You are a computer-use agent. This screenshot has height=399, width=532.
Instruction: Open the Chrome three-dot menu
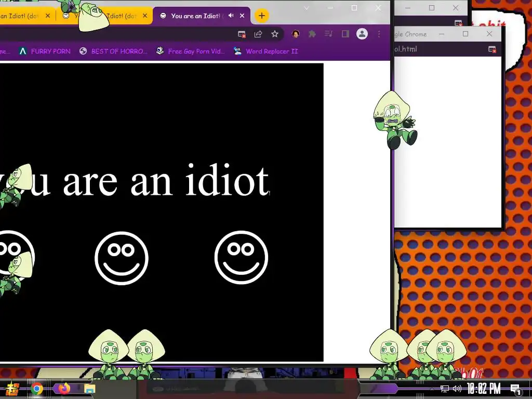tap(379, 34)
